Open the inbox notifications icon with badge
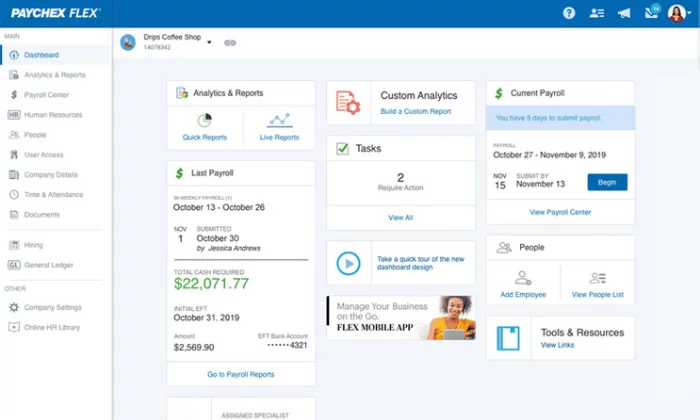Screen dimensions: 700x420 point(652,12)
